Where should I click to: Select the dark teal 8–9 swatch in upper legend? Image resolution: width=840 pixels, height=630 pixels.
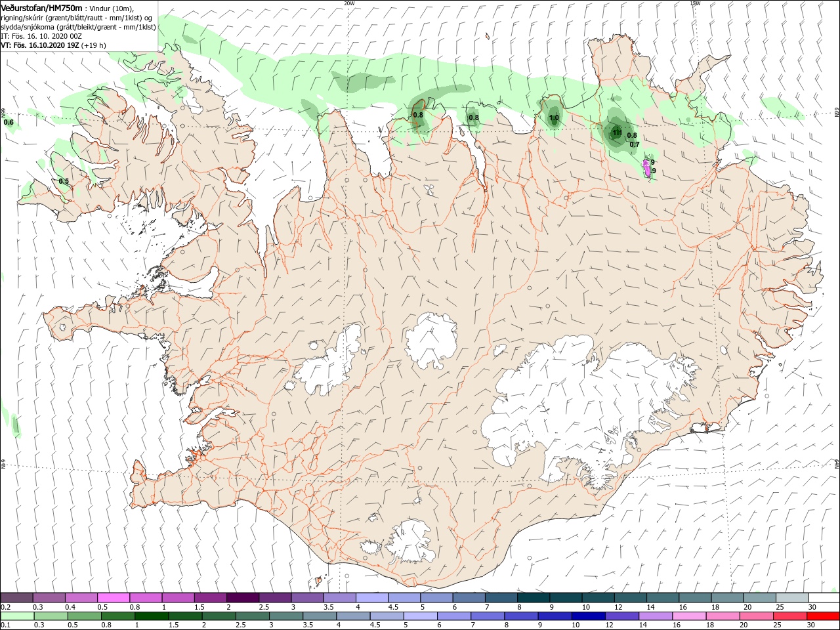[534, 598]
